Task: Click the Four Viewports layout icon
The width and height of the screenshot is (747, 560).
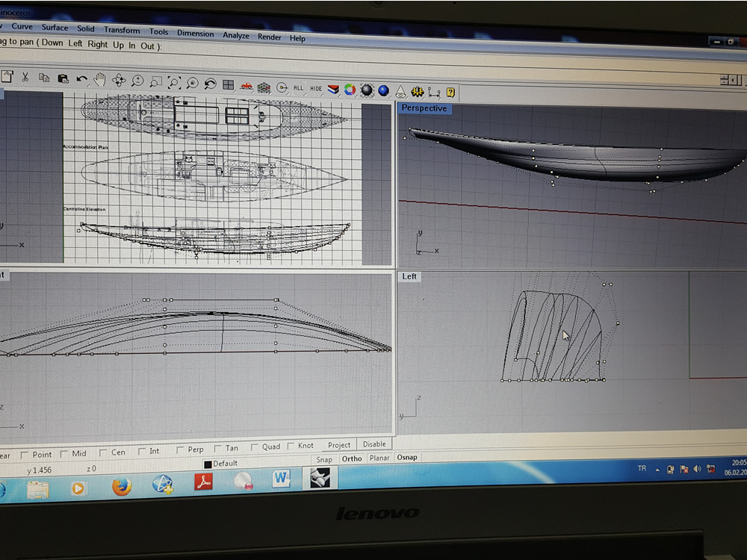Action: (228, 85)
